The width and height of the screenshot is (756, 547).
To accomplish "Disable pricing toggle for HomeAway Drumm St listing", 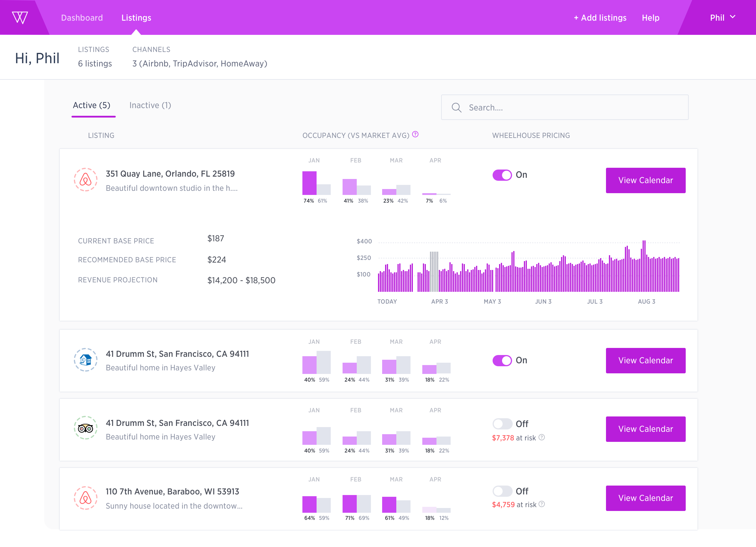I will click(x=502, y=360).
